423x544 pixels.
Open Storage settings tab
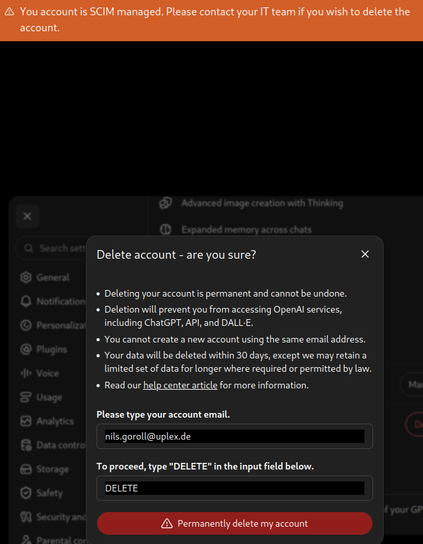44,469
